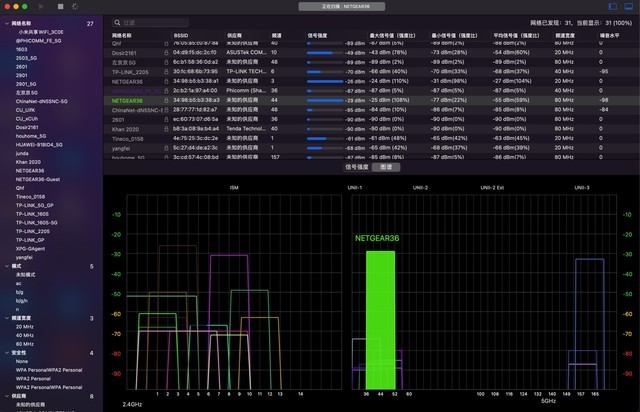640x412 pixels.
Task: Click the scanning status bar in title
Action: click(342, 7)
